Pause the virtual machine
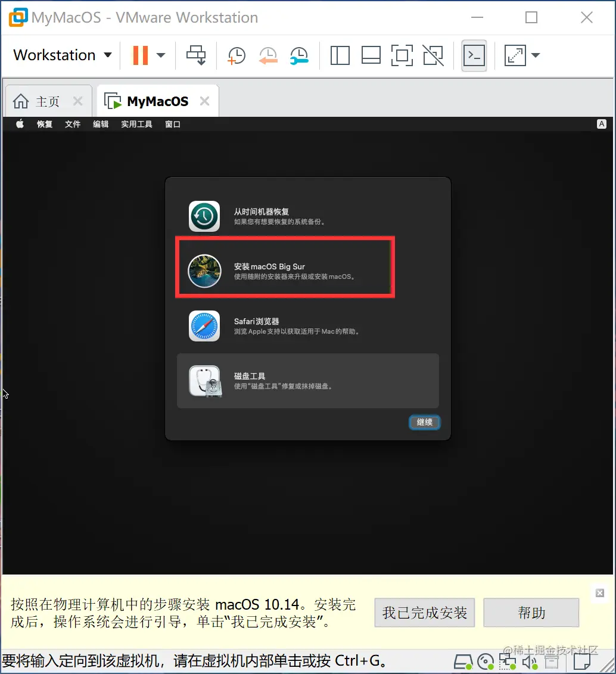Screen dimensions: 616x674 point(141,55)
